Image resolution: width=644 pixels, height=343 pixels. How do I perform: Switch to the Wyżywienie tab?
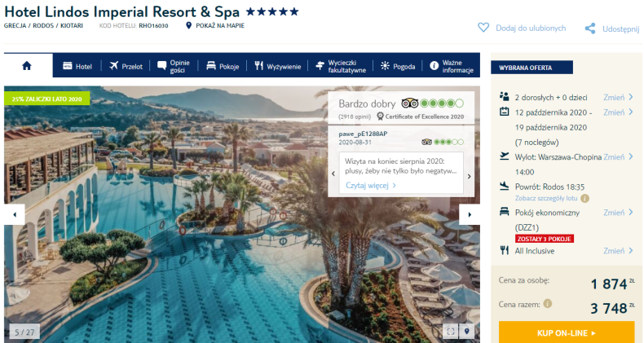click(278, 66)
